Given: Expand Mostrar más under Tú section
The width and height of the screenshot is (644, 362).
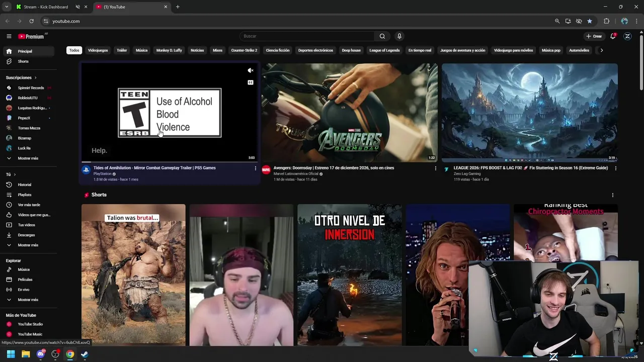Looking at the screenshot, I should click(29, 245).
